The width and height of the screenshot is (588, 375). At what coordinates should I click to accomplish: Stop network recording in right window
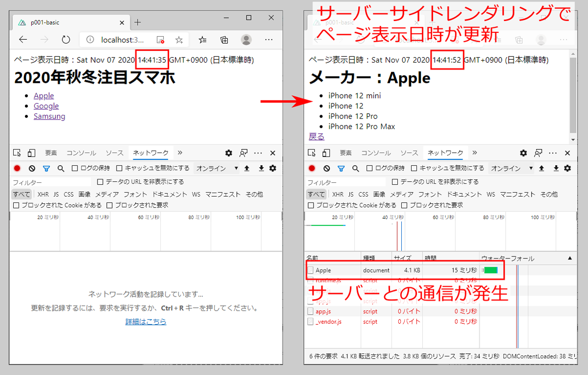pos(312,168)
